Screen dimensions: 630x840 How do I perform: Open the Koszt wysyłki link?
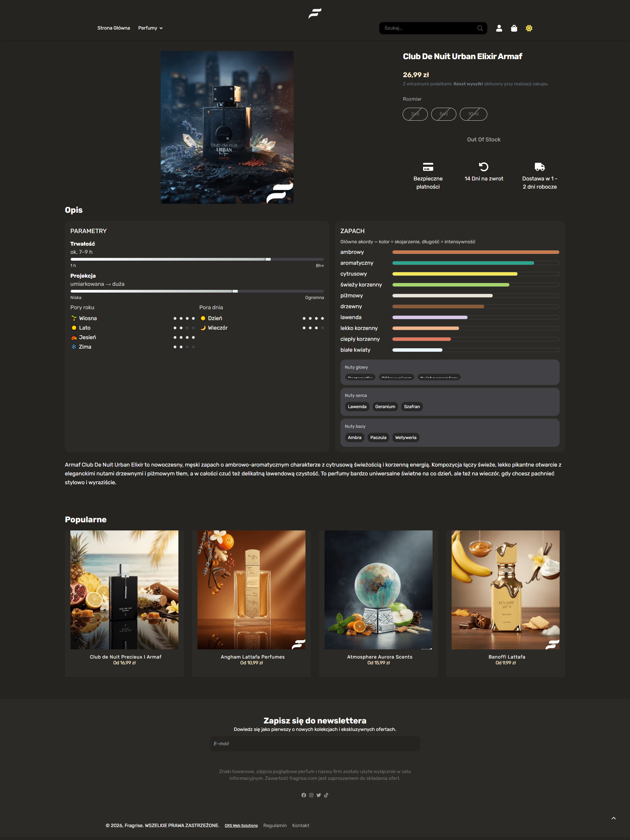click(468, 84)
